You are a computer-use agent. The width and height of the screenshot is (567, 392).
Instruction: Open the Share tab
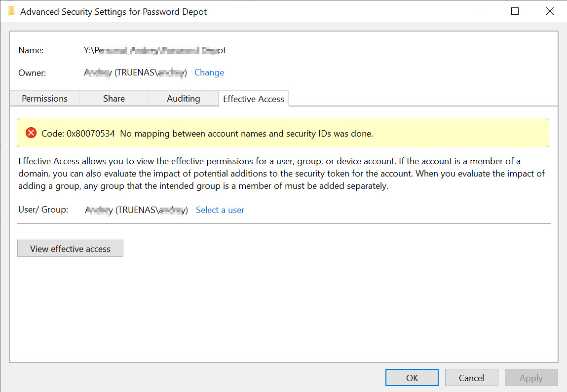[114, 99]
